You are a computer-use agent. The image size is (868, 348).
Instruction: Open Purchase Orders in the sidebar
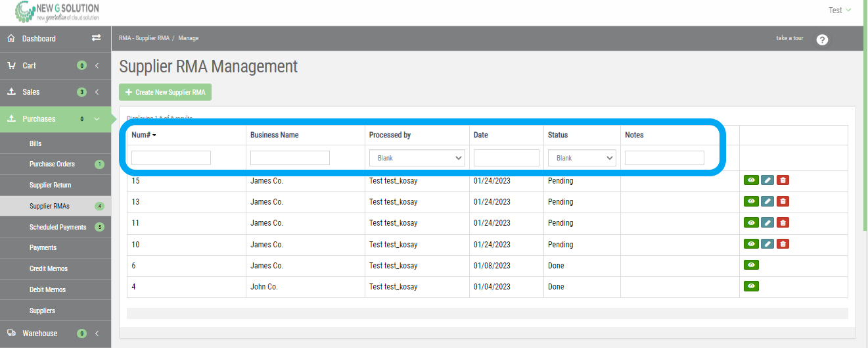click(x=52, y=164)
